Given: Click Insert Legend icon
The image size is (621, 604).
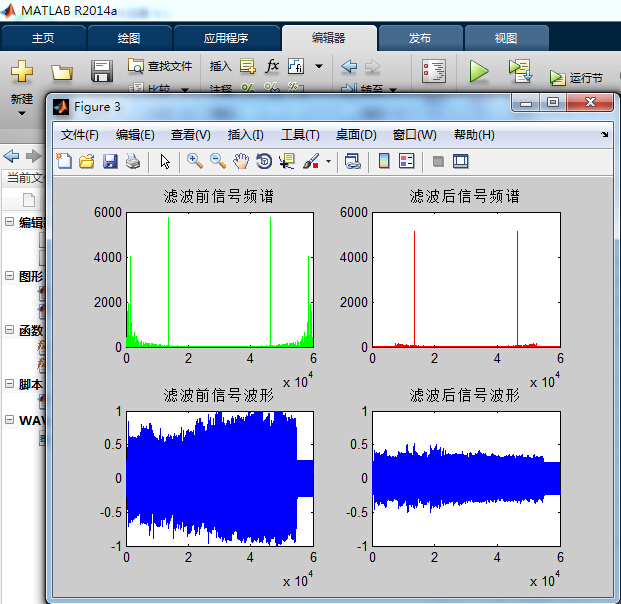Looking at the screenshot, I should [406, 161].
